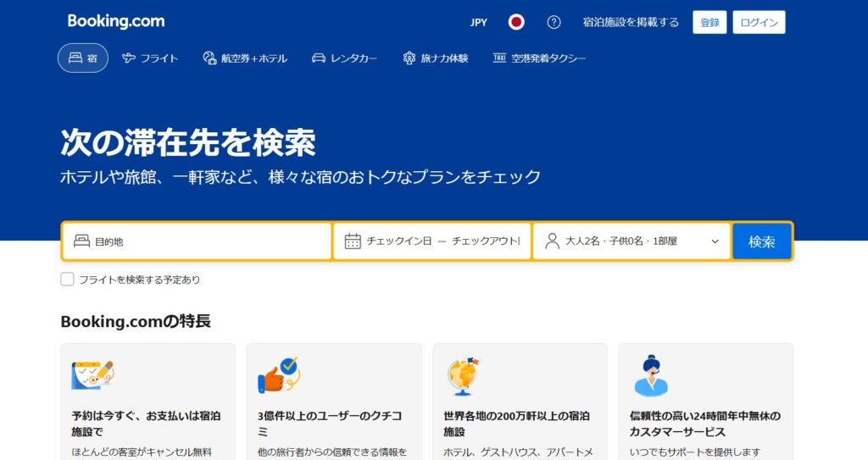Screen dimensions: 868x460
Task: Click the Booking.comの特長 heading
Action: tap(136, 322)
